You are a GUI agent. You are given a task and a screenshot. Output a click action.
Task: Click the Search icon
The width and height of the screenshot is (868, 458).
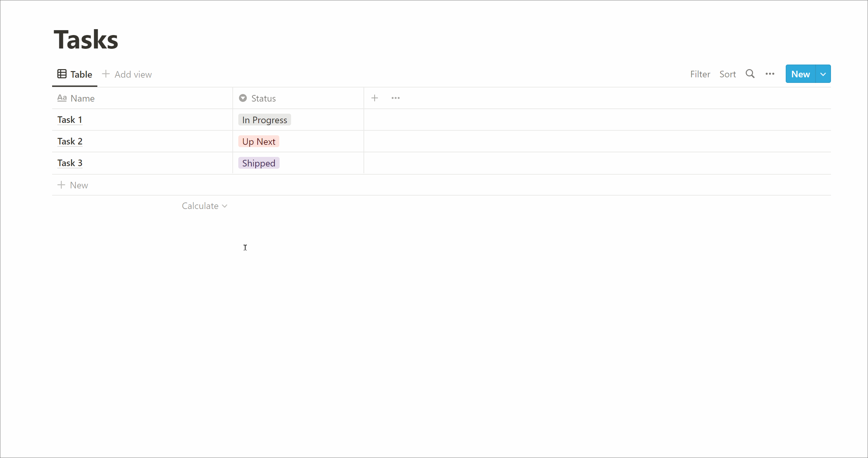pyautogui.click(x=750, y=73)
